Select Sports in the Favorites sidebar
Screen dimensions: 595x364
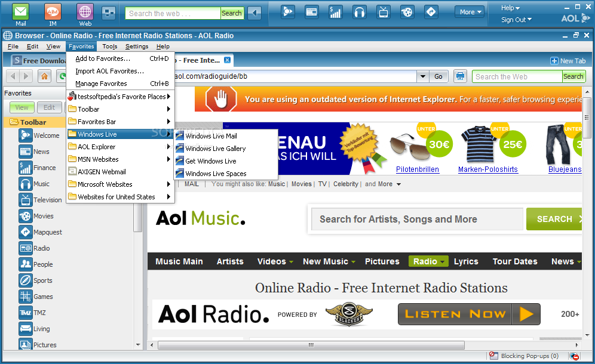point(36,280)
